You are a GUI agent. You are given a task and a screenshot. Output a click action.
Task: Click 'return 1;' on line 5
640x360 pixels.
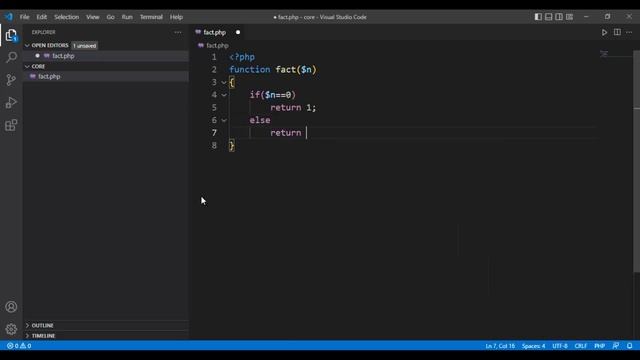click(293, 108)
